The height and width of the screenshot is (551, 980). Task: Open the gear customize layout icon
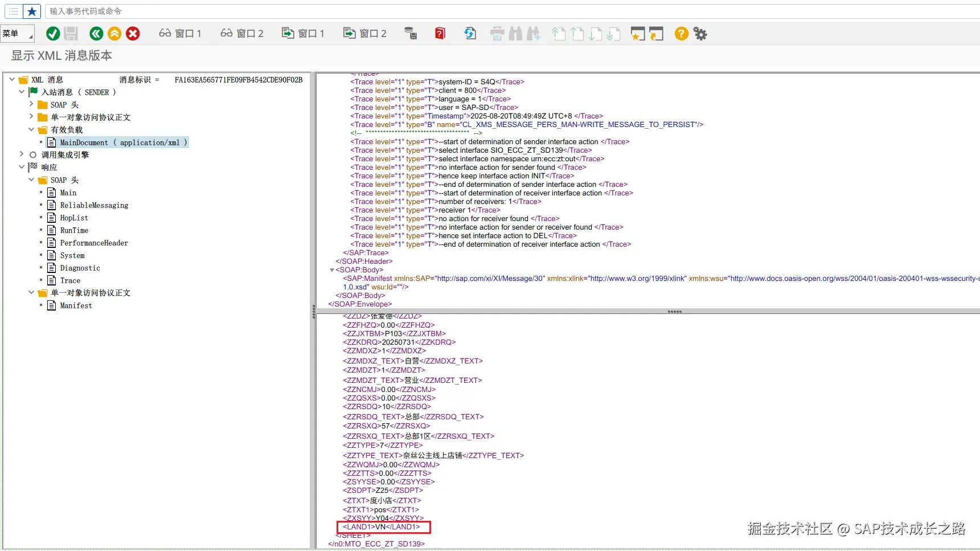700,34
